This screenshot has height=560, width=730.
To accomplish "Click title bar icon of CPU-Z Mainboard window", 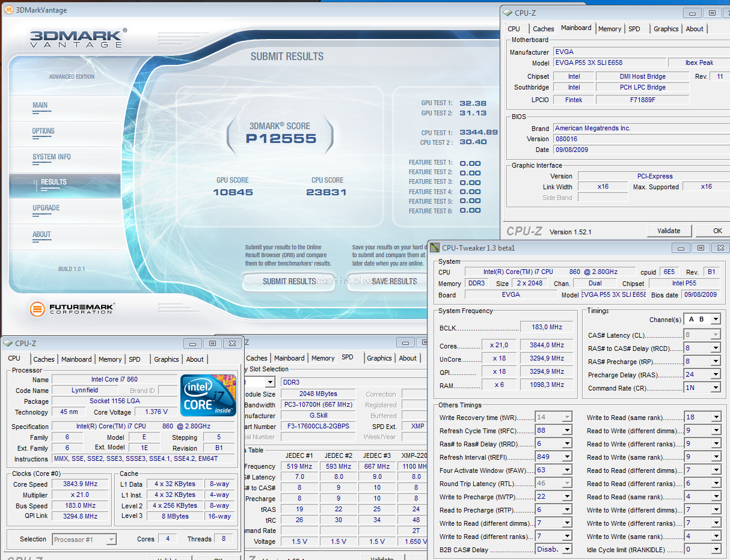I will pyautogui.click(x=508, y=13).
